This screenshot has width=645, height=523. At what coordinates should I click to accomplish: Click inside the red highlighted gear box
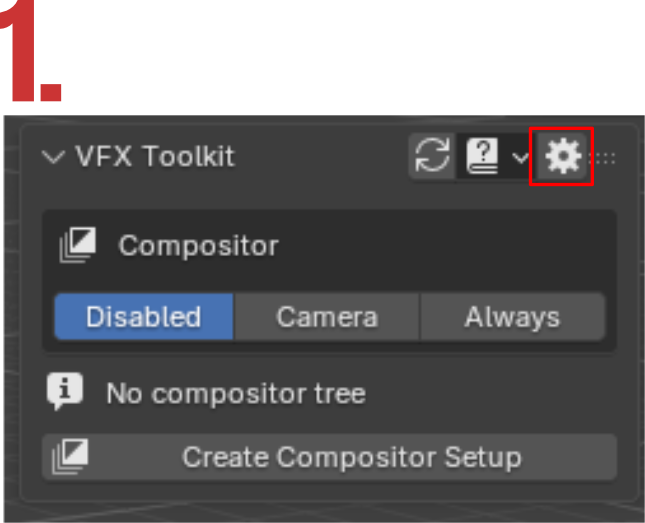click(561, 156)
